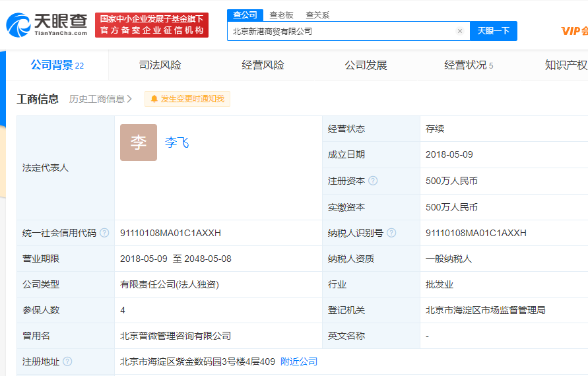Switch to 查老板 search tab
588x376 pixels.
pos(281,15)
